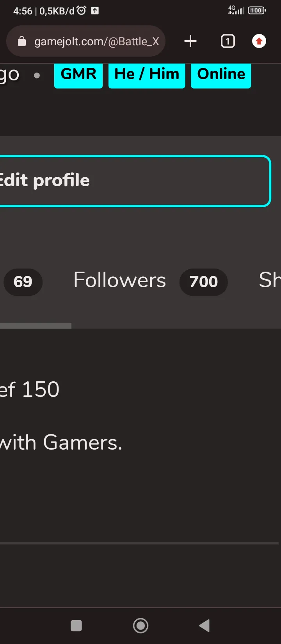The width and height of the screenshot is (281, 644).
Task: Select the GMR badge
Action: pyautogui.click(x=78, y=74)
